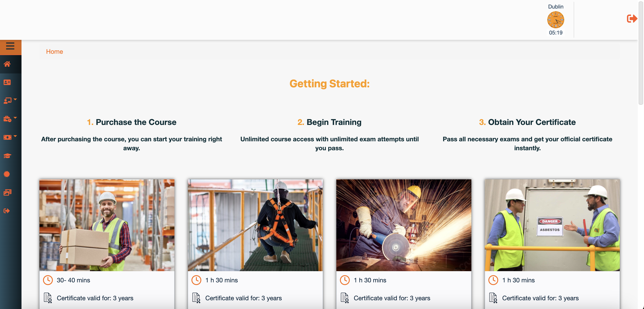Select the asbestos danger course card
This screenshot has height=309, width=644.
pyautogui.click(x=552, y=225)
